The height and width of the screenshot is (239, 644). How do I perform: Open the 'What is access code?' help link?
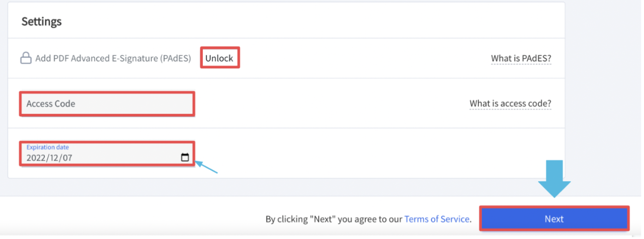(510, 104)
